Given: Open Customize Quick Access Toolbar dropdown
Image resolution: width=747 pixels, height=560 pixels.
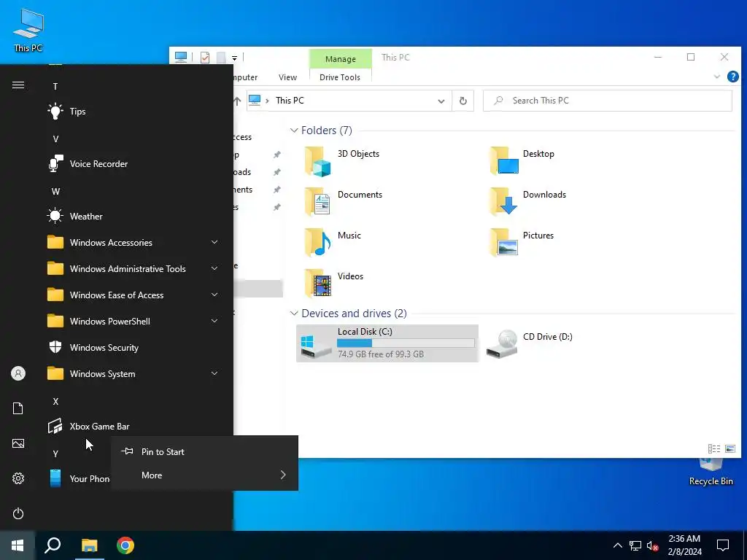Looking at the screenshot, I should 234,58.
